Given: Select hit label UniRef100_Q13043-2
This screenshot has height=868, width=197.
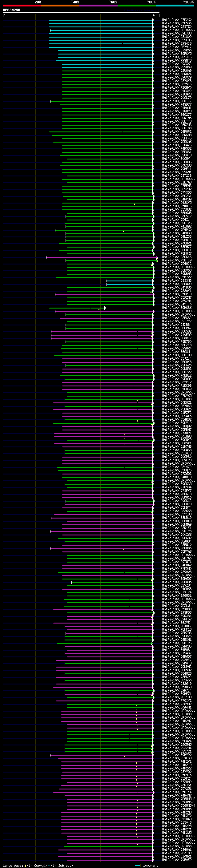Looking at the screenshot, I should pos(179,819).
